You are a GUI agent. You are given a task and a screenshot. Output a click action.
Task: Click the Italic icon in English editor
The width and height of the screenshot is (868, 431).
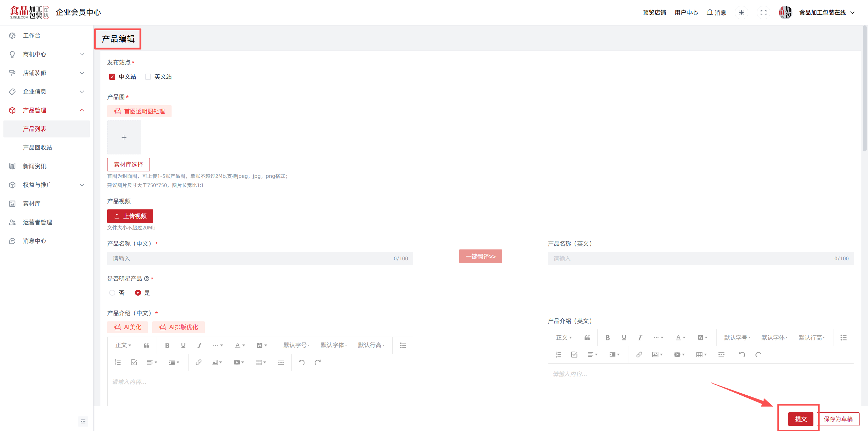(640, 337)
